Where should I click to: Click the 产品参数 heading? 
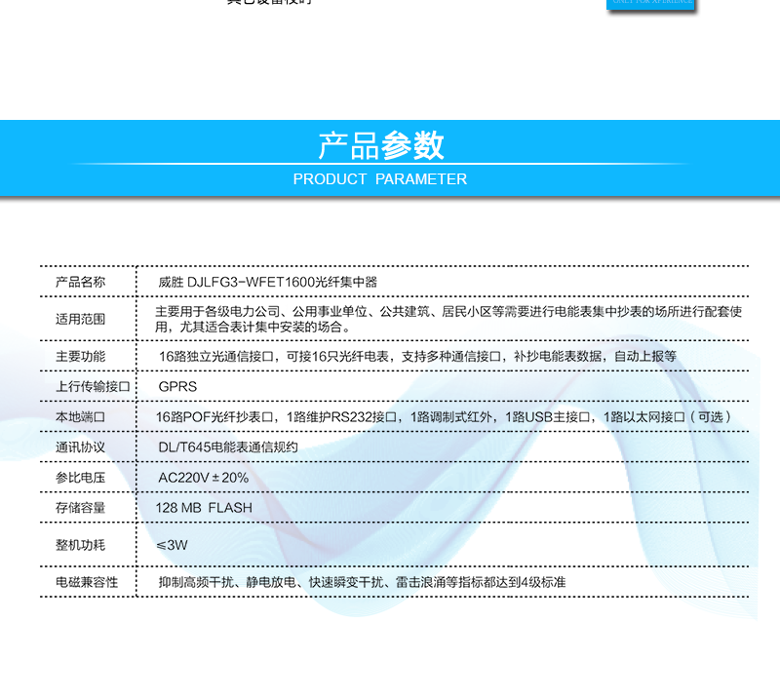tap(381, 145)
